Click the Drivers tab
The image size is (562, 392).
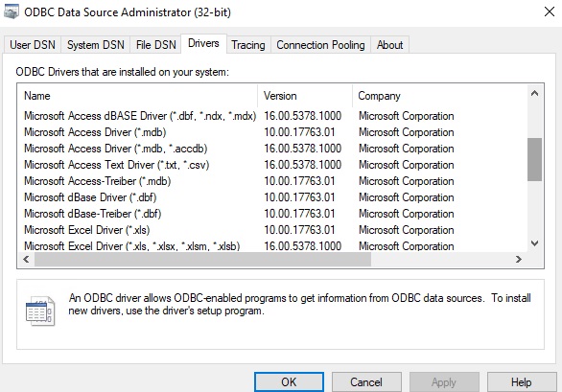pyautogui.click(x=203, y=43)
